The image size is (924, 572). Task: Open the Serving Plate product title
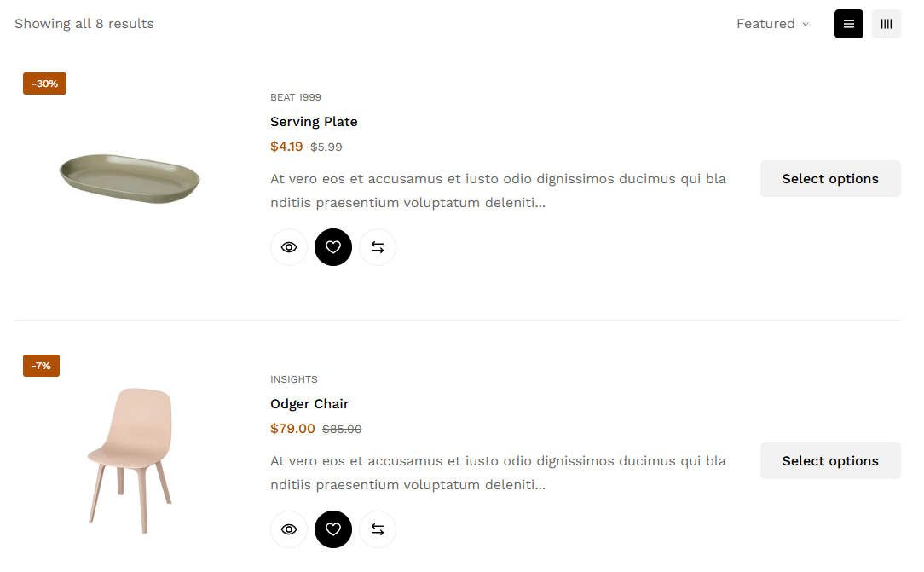tap(314, 122)
